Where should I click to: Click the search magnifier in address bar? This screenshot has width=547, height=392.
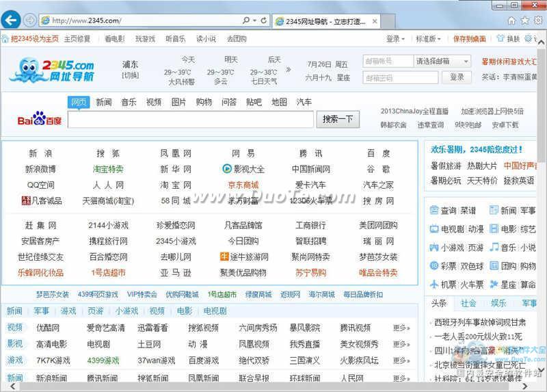[246, 21]
